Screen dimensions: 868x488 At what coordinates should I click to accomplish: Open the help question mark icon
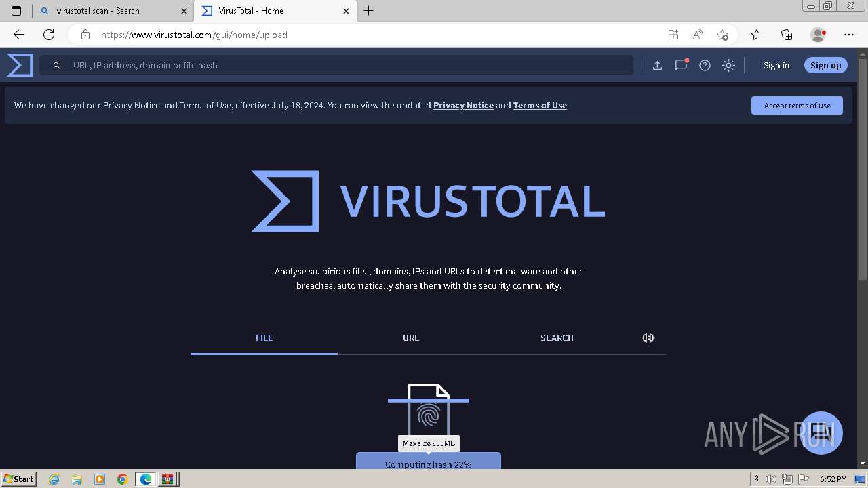pos(705,66)
